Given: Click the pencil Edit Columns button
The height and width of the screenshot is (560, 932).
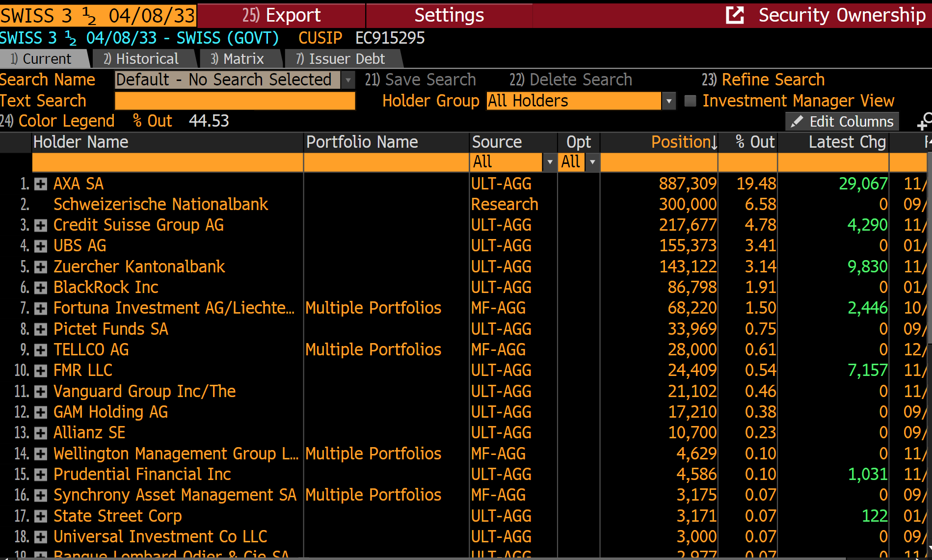Looking at the screenshot, I should point(842,121).
